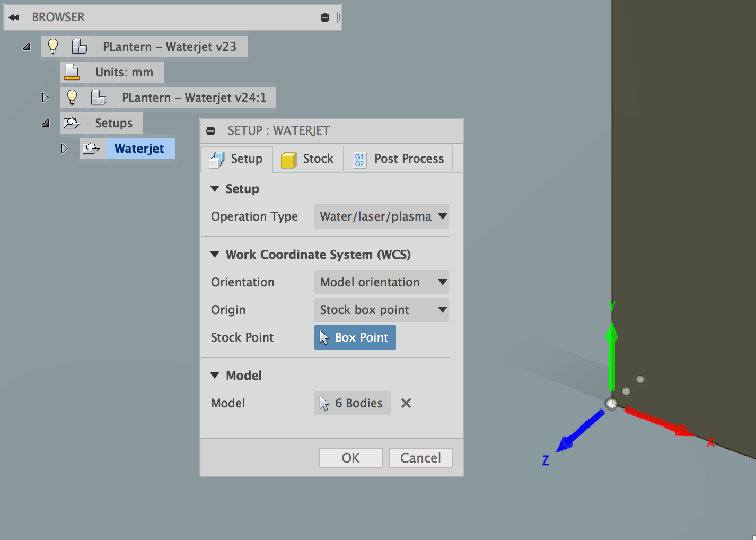Viewport: 756px width, 540px height.
Task: Collapse the PLantern – Waterjet v23 tree root
Action: (27, 47)
